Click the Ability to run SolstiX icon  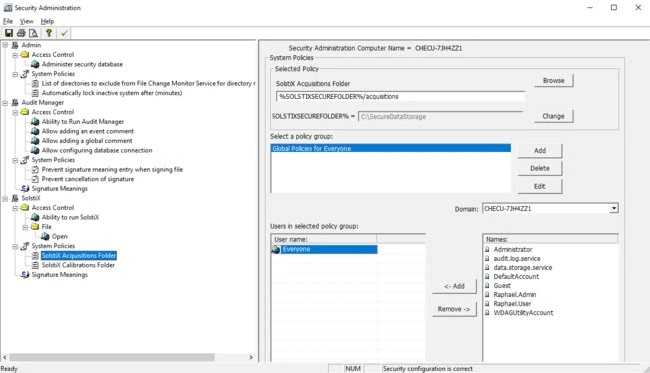[x=35, y=217]
